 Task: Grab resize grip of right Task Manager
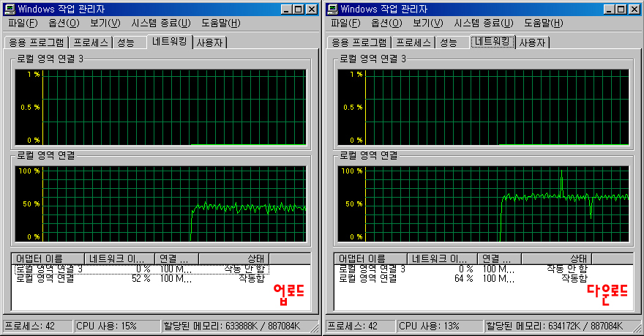(x=637, y=328)
